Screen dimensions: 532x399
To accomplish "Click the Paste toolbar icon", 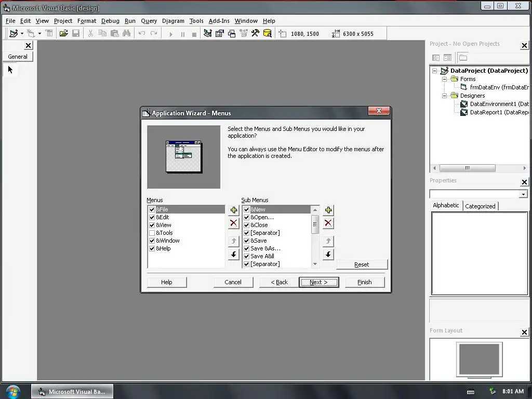I will pyautogui.click(x=115, y=33).
